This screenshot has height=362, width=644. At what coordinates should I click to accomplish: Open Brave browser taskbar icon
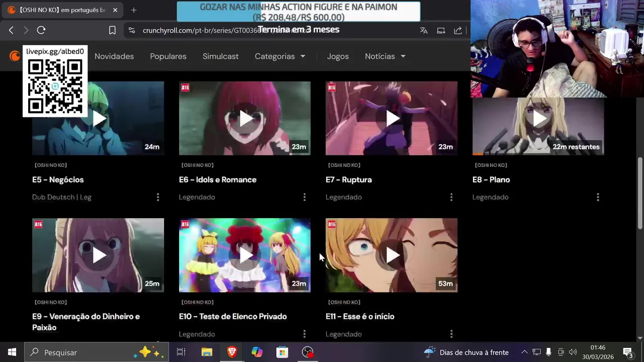pyautogui.click(x=232, y=352)
